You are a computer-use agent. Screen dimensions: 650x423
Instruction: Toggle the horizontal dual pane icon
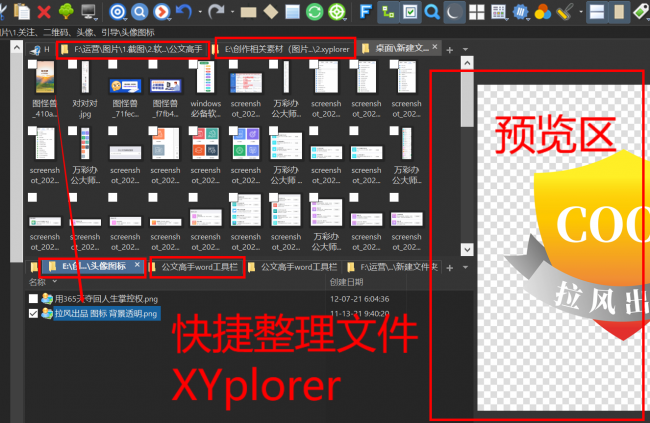coord(597,12)
